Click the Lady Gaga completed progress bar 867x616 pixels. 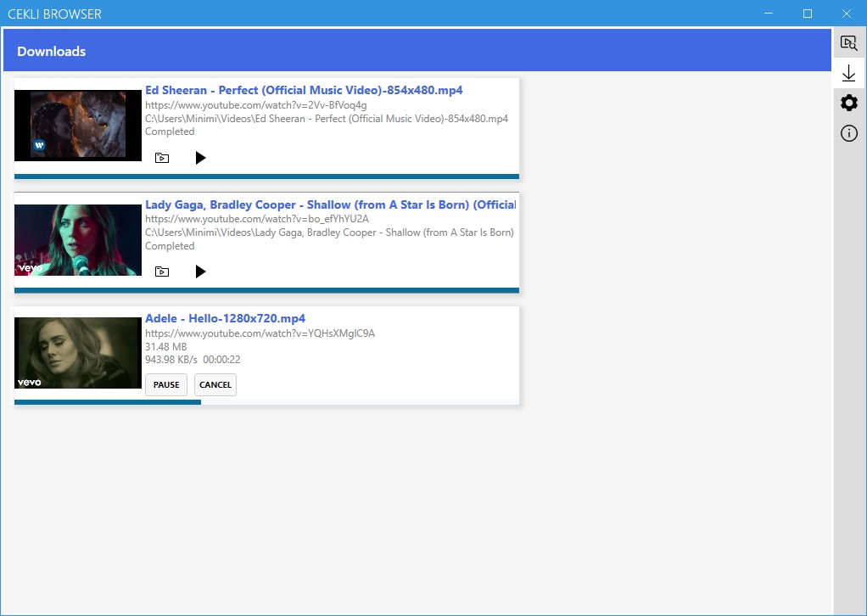pos(266,290)
